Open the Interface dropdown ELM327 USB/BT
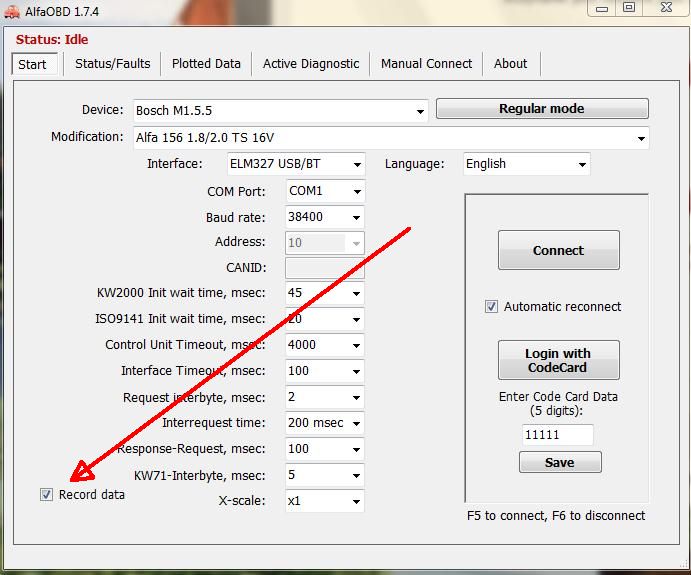The image size is (691, 575). 296,164
